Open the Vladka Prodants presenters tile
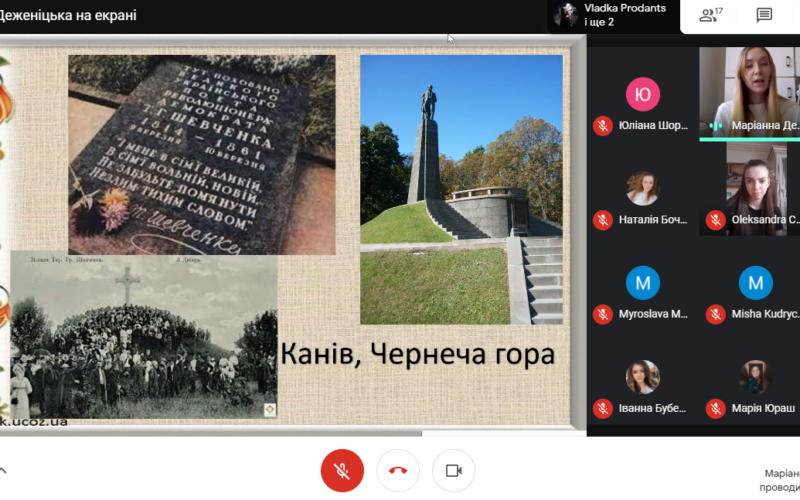The image size is (800, 500). click(x=610, y=15)
